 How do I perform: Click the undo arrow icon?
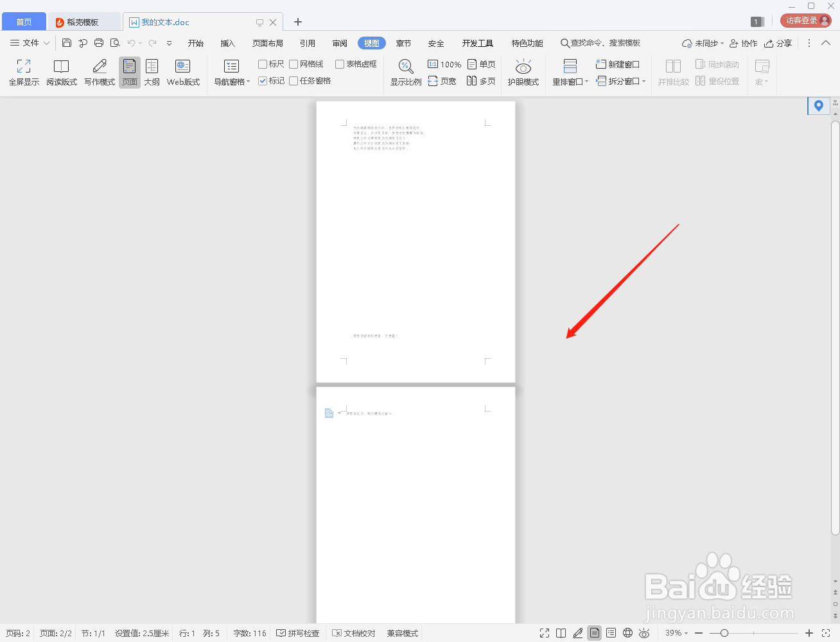[x=131, y=43]
